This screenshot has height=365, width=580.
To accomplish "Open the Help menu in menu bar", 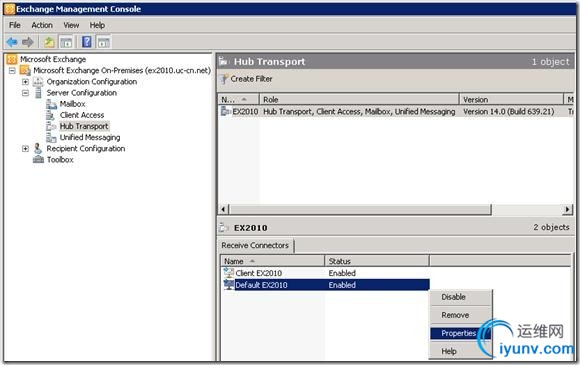I will (x=97, y=25).
